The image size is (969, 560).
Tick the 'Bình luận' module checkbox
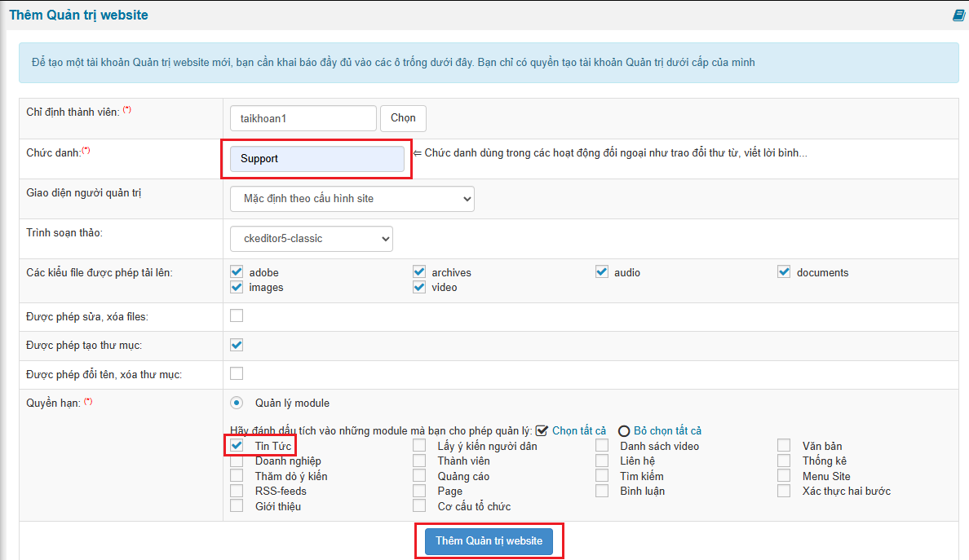[x=602, y=491]
